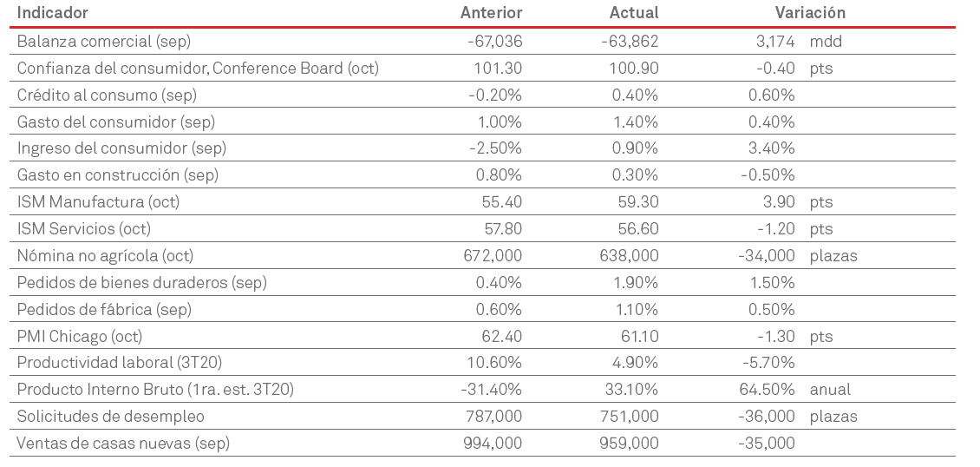The image size is (980, 467).
Task: Select Gasto del consumidor (sep) row label
Action: pyautogui.click(x=116, y=122)
